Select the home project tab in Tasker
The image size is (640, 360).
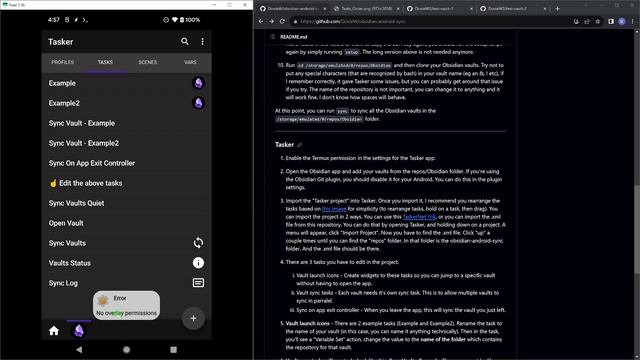54,331
